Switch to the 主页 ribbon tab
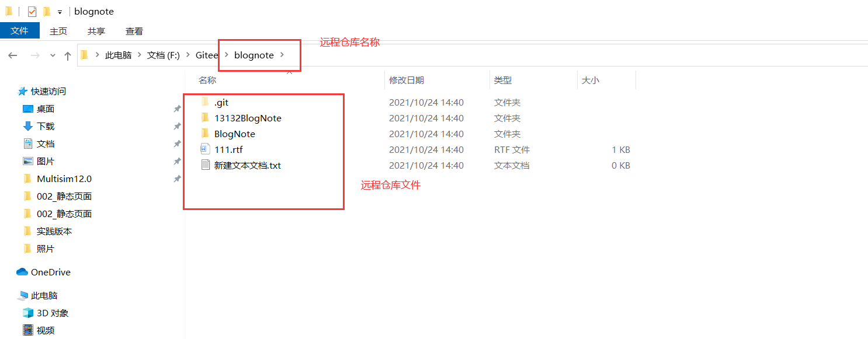The height and width of the screenshot is (339, 868). pos(58,32)
